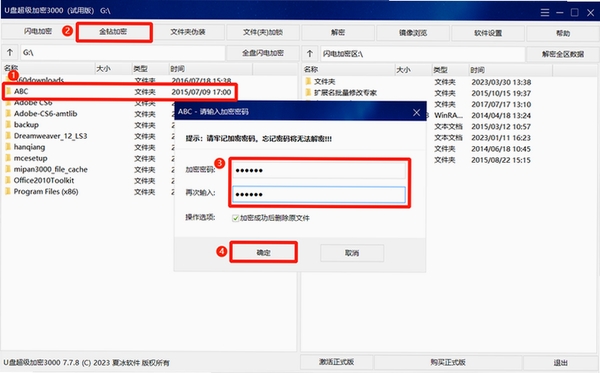This screenshot has width=600, height=373.
Task: Select folder icon beside Program Files (x86)
Action: click(x=8, y=191)
